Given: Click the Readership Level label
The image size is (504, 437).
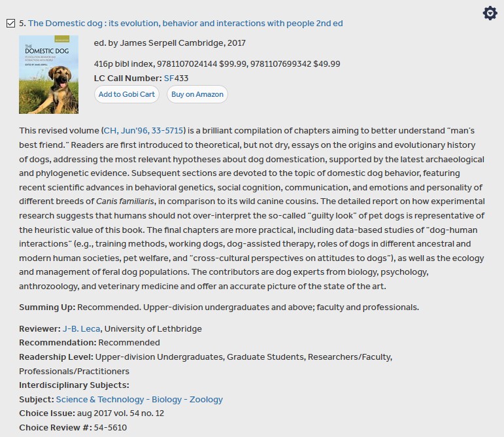Looking at the screenshot, I should pyautogui.click(x=56, y=357).
